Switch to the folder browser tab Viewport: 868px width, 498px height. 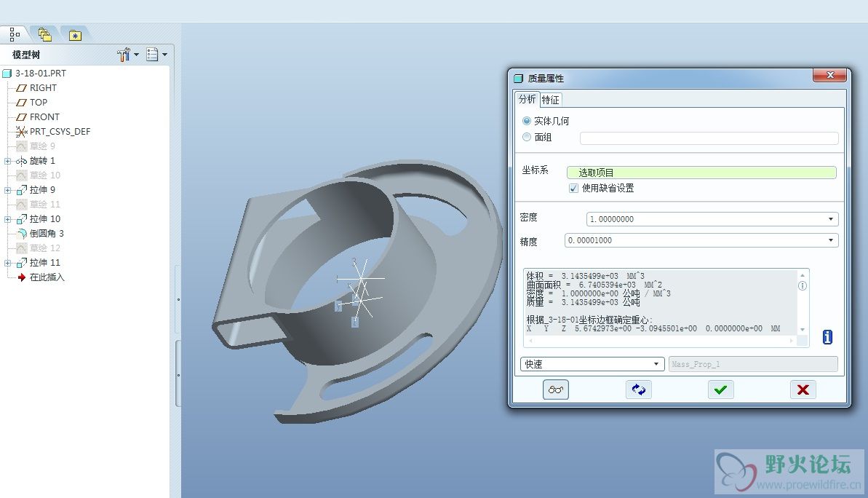[45, 34]
